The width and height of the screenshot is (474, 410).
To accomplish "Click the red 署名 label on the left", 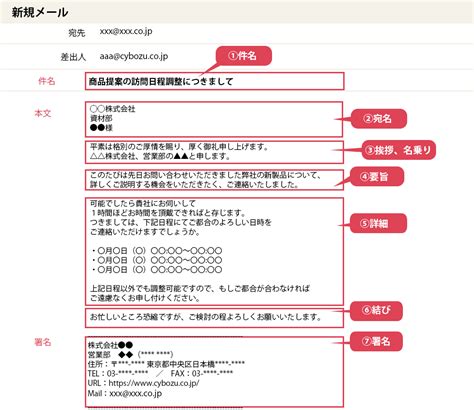I will coord(43,342).
